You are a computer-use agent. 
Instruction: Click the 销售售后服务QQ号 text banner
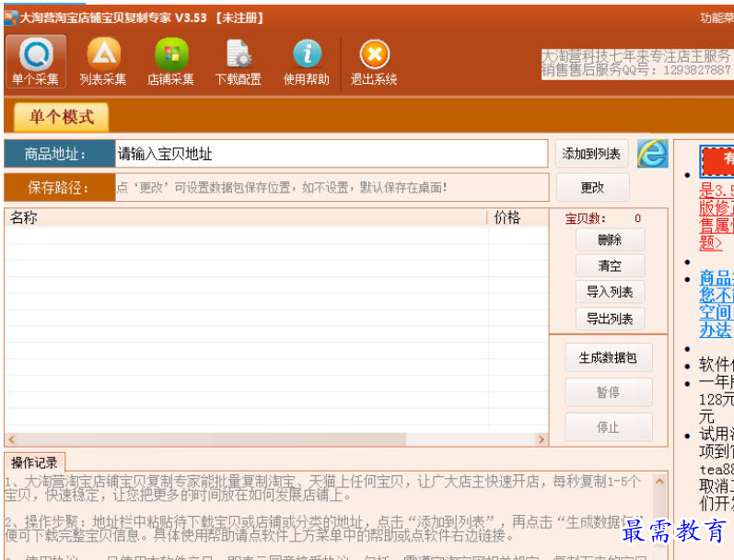(x=636, y=70)
